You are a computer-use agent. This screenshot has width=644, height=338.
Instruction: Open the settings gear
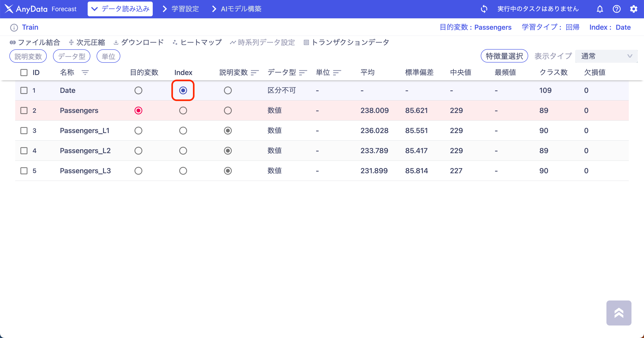pyautogui.click(x=634, y=9)
